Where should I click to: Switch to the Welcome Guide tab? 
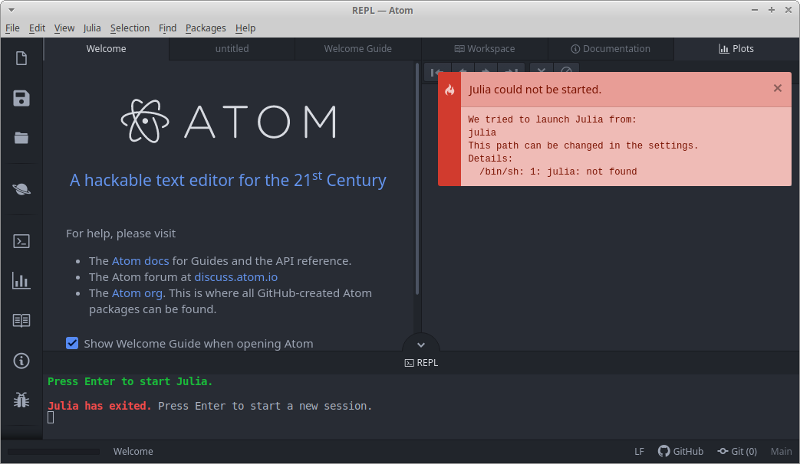[x=357, y=49]
